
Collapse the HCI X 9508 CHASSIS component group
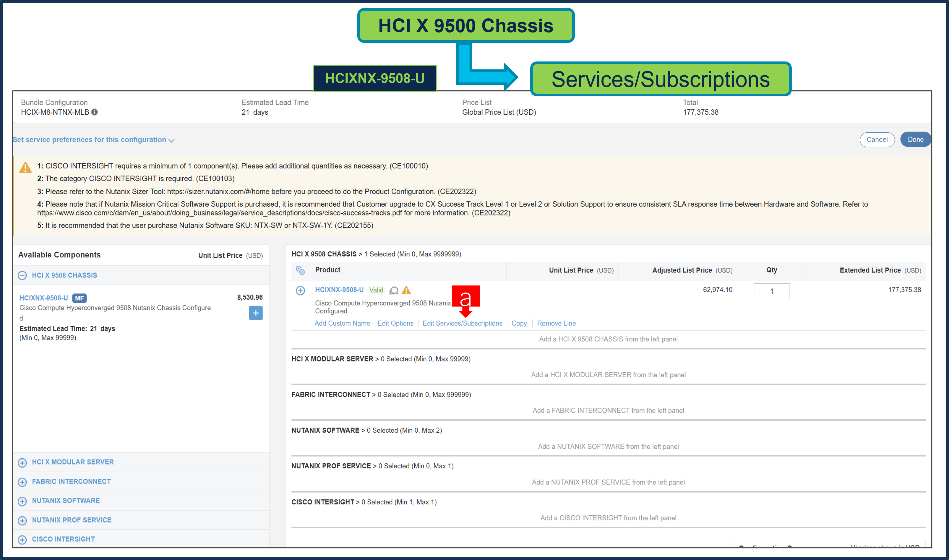click(22, 275)
